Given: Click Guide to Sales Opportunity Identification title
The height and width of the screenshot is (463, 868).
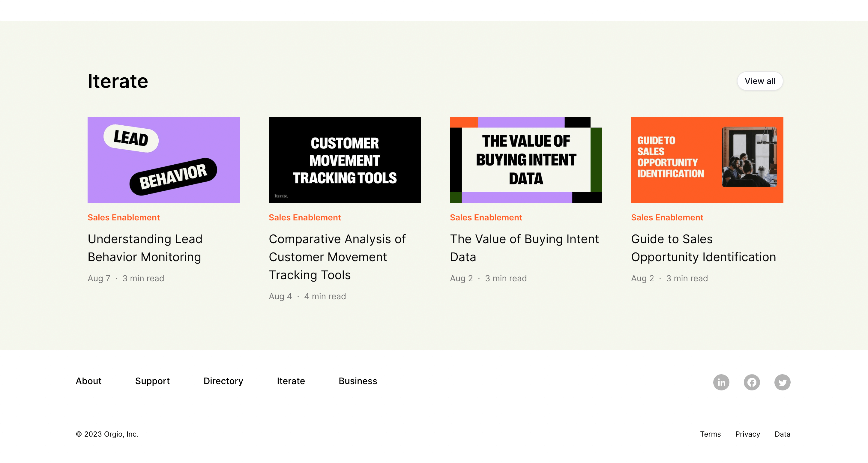Looking at the screenshot, I should pos(703,248).
